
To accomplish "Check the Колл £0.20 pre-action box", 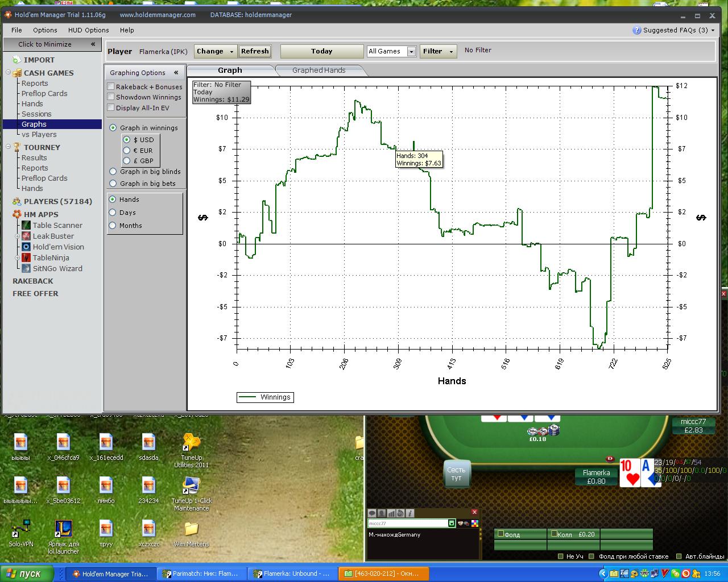I will tap(554, 533).
